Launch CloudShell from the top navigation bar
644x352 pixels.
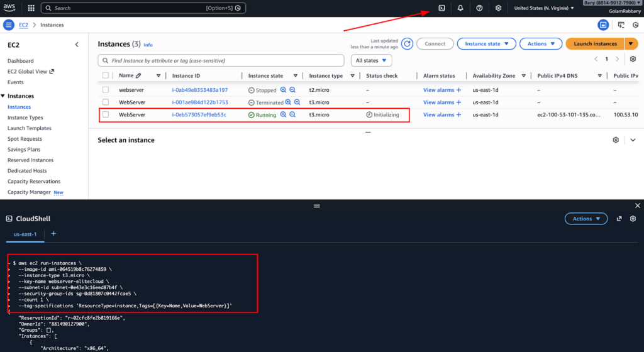pos(441,8)
